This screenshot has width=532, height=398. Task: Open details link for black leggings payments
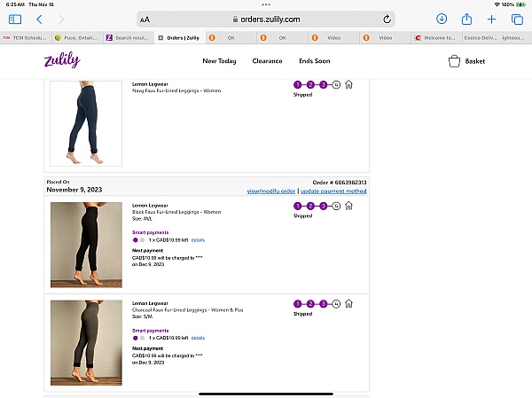(x=198, y=240)
